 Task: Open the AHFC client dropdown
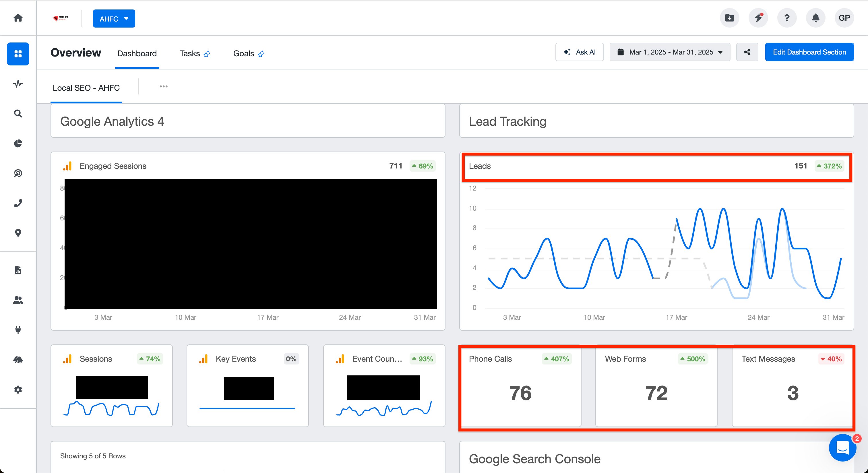click(114, 19)
